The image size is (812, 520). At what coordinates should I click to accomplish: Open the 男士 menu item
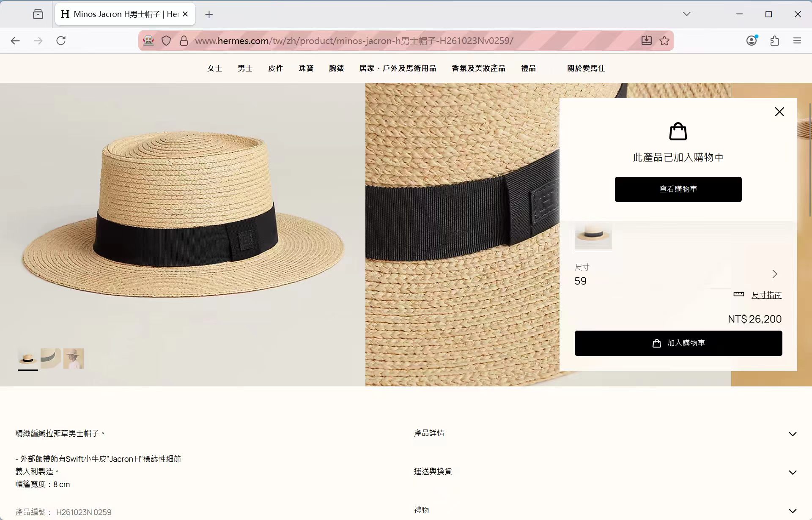coord(245,68)
